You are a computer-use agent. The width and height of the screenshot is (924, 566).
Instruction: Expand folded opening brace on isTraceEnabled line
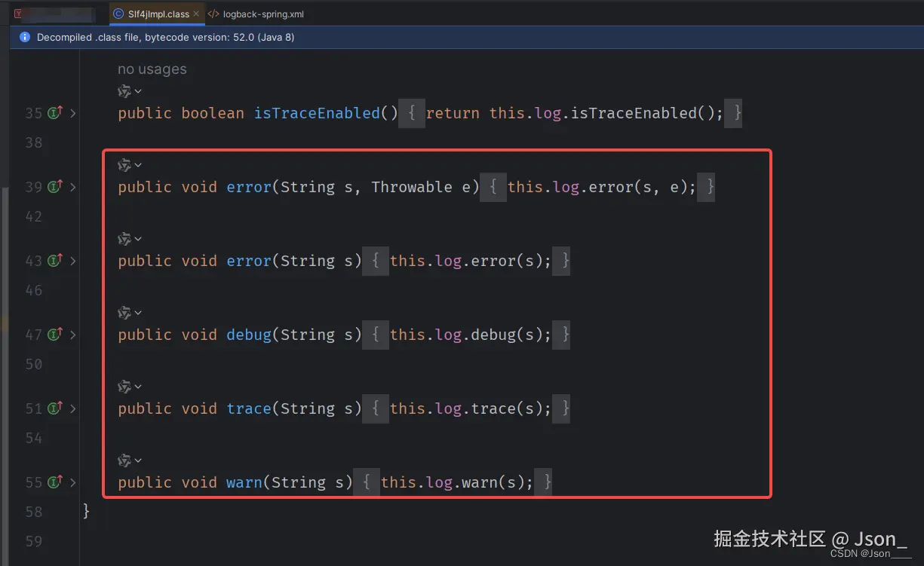[412, 113]
